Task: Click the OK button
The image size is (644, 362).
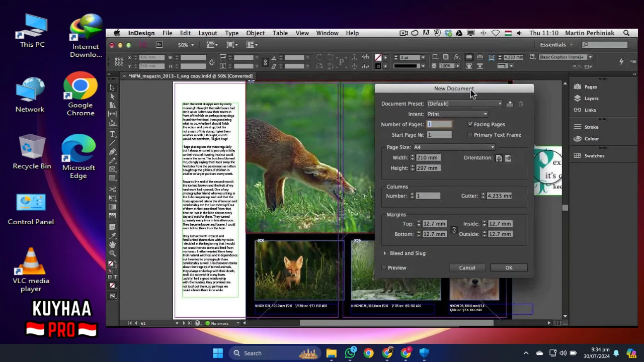Action: coord(509,268)
